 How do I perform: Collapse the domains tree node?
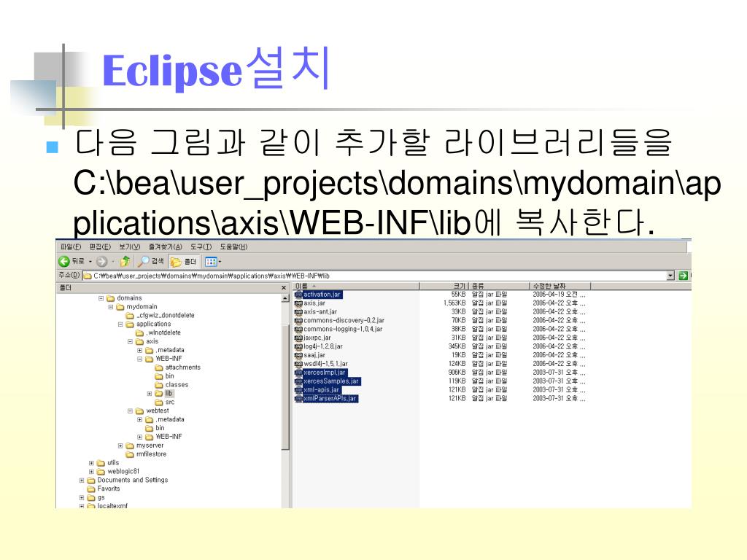click(x=101, y=298)
